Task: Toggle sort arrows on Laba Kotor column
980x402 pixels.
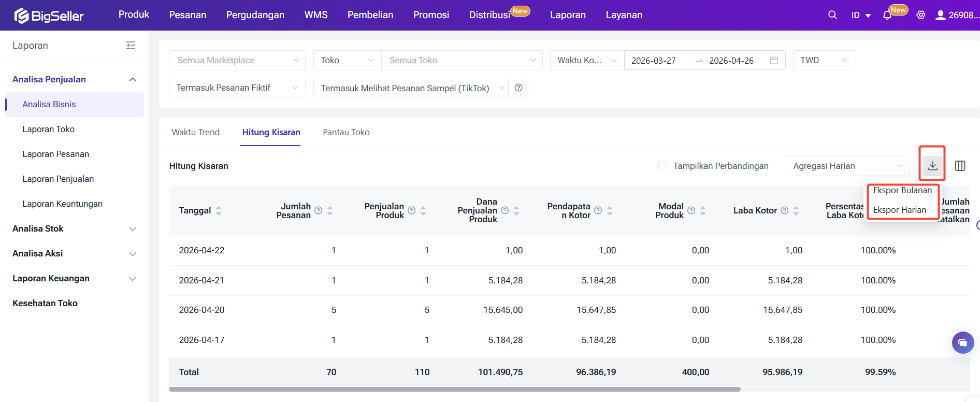Action: [796, 210]
